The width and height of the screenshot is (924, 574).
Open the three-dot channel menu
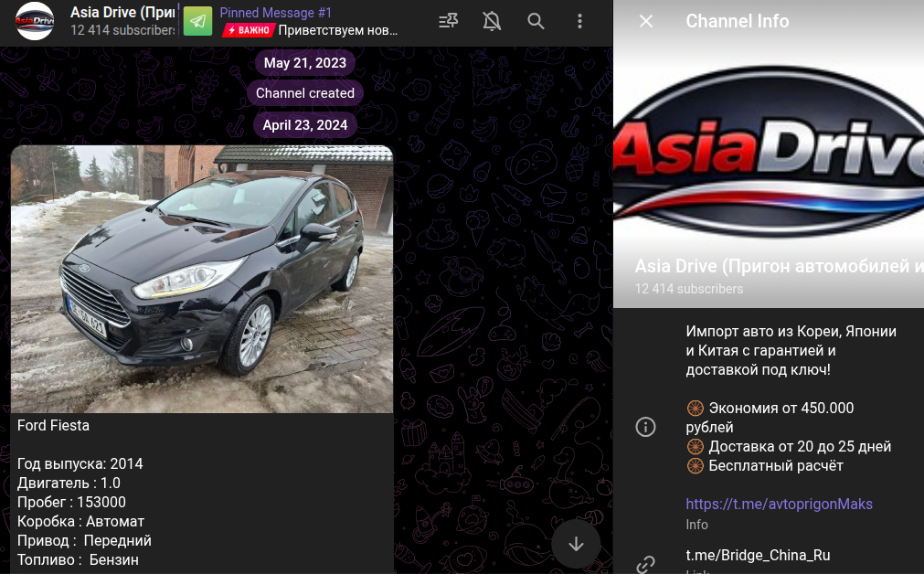579,22
